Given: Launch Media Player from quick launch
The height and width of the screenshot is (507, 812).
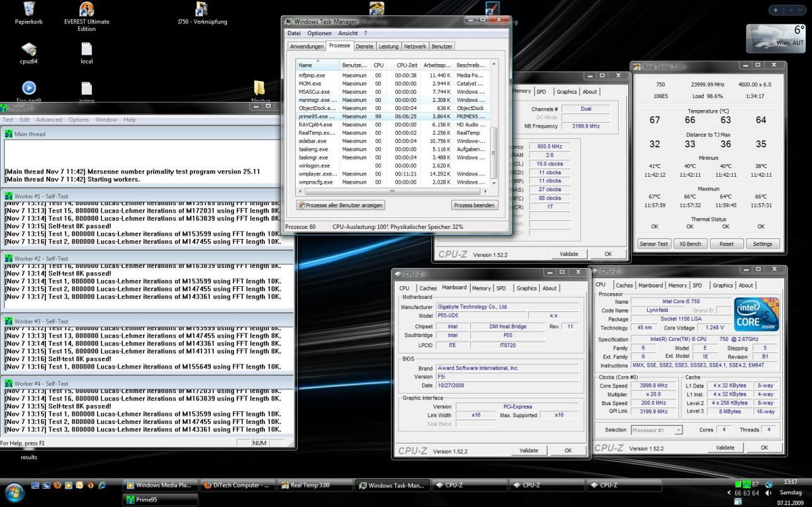Looking at the screenshot, I should pos(69,485).
